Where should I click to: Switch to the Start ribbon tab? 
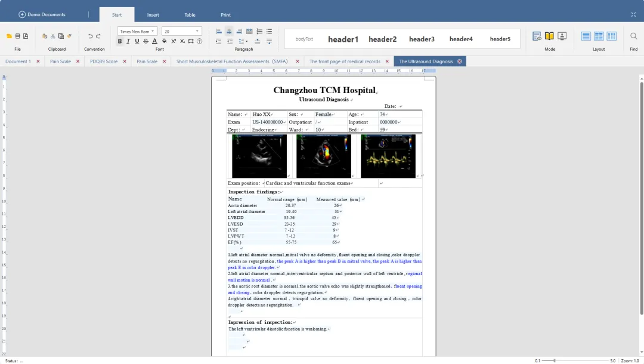117,15
